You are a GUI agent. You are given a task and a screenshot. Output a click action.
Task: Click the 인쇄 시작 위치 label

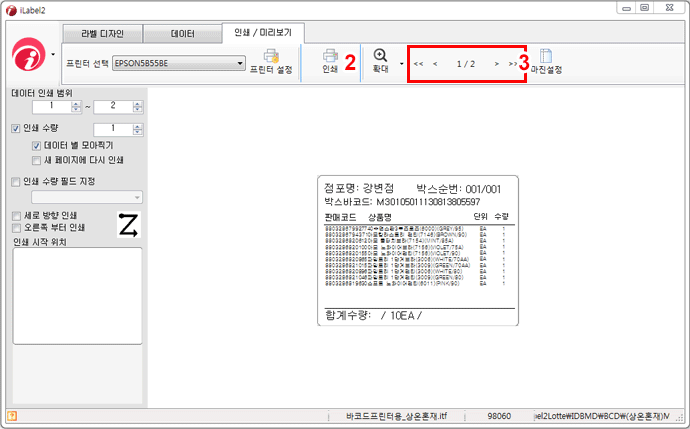[x=40, y=242]
